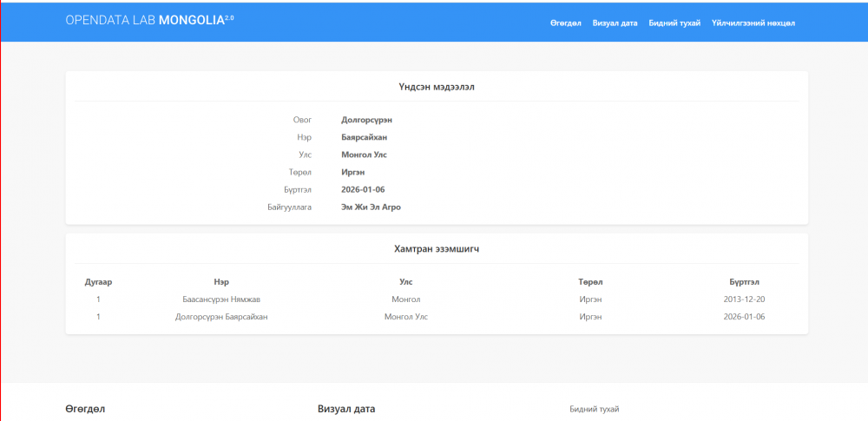Open the Бидний тухай footer link
Image resolution: width=868 pixels, height=421 pixels.
point(595,409)
